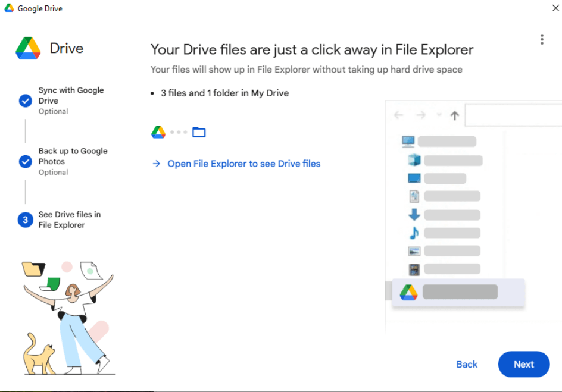Screen dimensions: 562x392
Task: Click the Back up to Google Photos checkmark
Action: tap(25, 161)
